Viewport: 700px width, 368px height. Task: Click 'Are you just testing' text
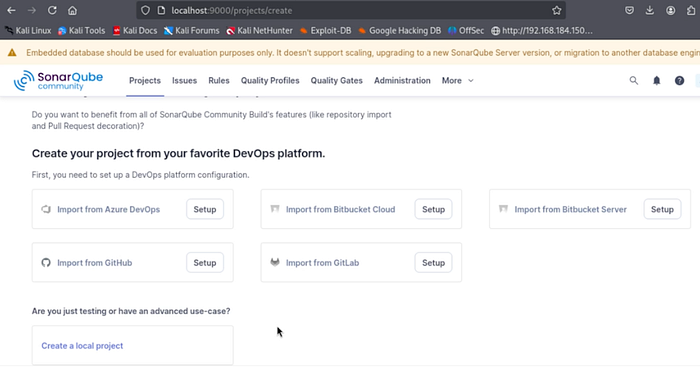(x=131, y=311)
